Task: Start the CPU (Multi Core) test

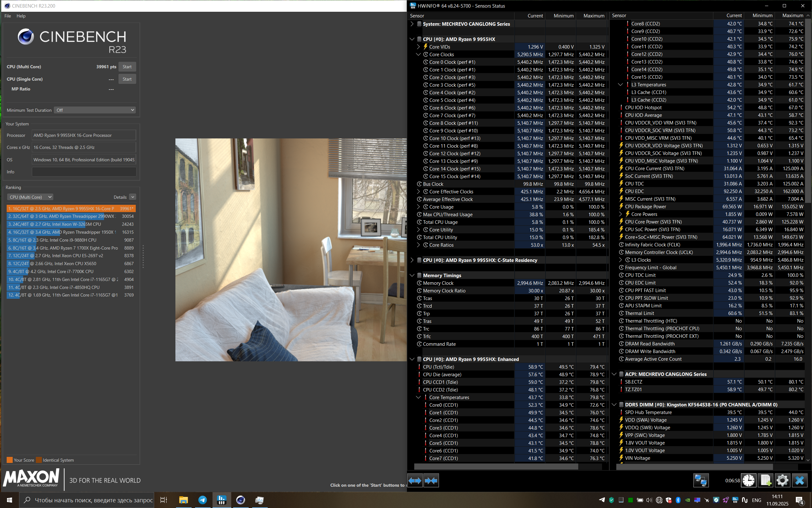Action: (x=127, y=67)
